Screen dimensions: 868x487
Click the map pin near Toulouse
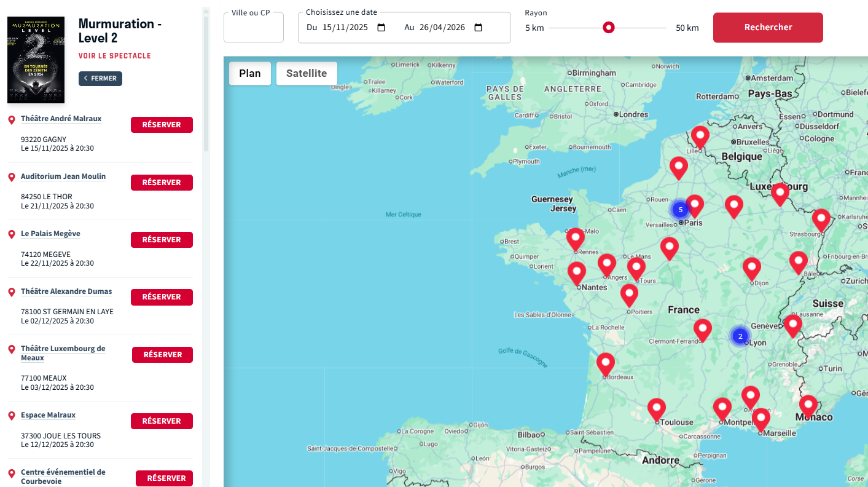(x=657, y=408)
